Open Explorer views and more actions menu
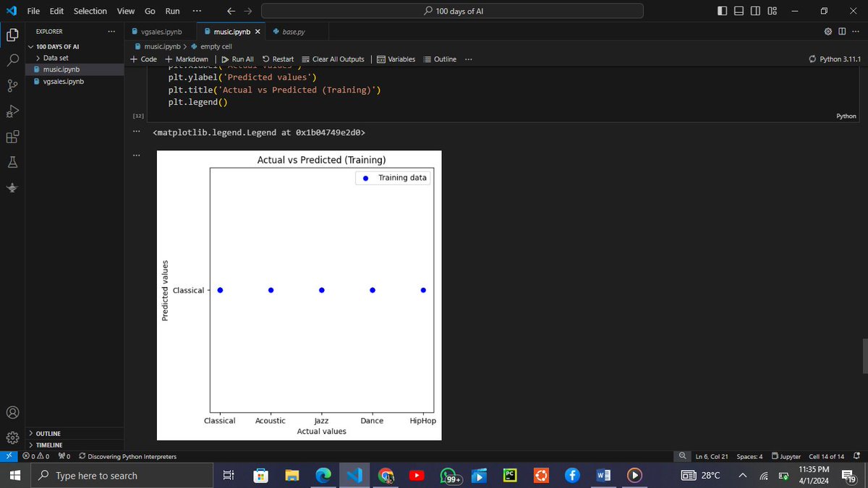 pyautogui.click(x=111, y=32)
